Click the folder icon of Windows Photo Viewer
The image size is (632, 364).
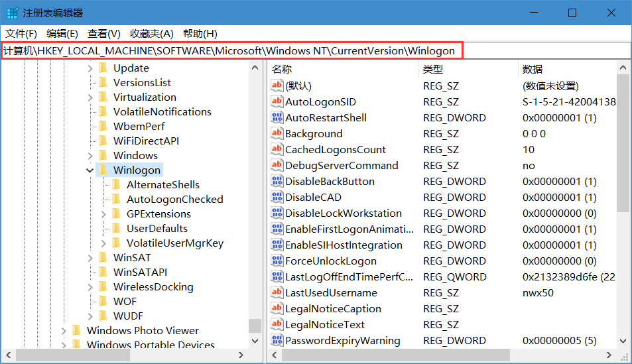[76, 330]
